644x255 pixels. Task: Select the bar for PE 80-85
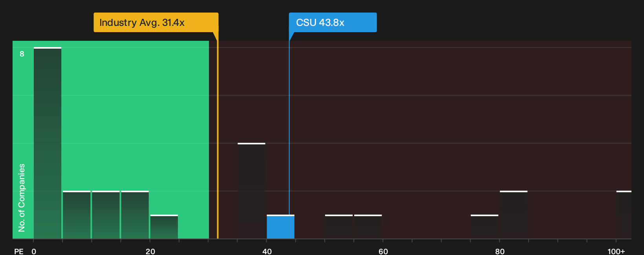513,215
